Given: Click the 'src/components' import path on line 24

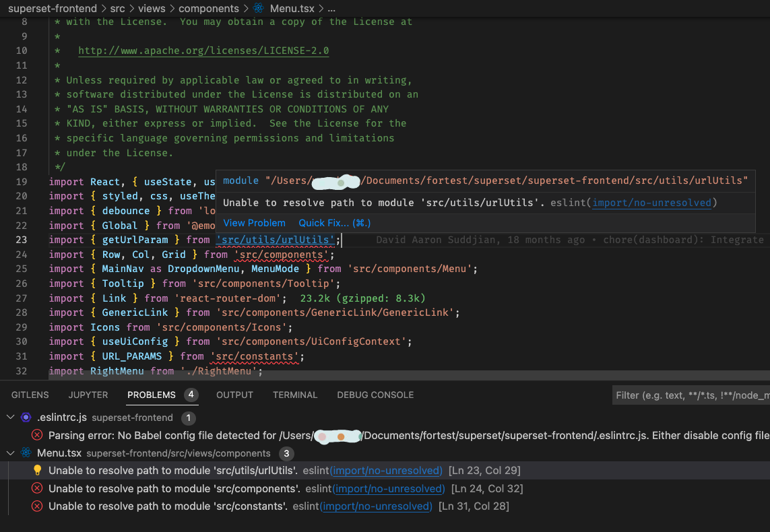Looking at the screenshot, I should [282, 255].
